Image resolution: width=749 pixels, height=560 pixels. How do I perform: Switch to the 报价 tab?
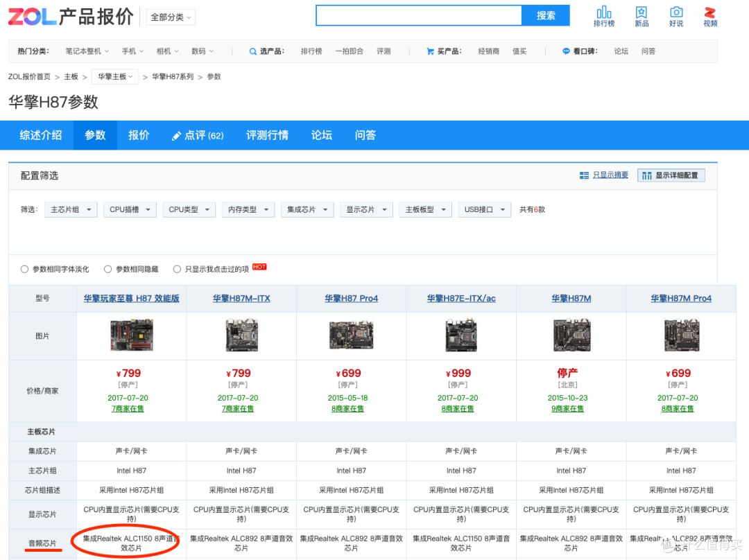click(139, 136)
